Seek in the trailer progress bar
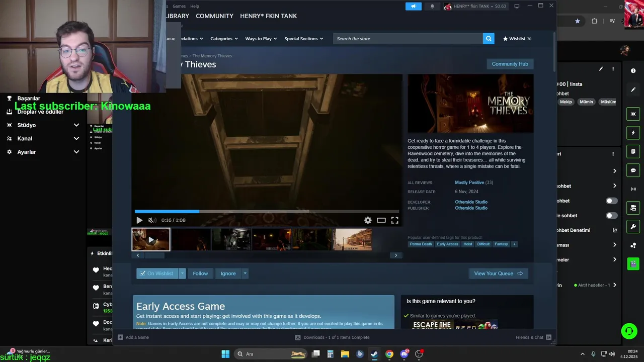Viewport: 644px width, 362px height. click(x=267, y=212)
